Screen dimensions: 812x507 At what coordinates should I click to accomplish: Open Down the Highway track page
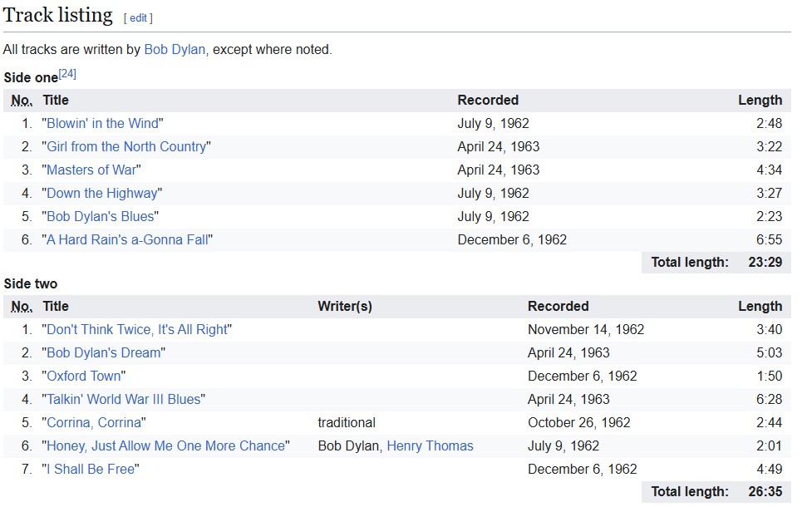point(102,193)
